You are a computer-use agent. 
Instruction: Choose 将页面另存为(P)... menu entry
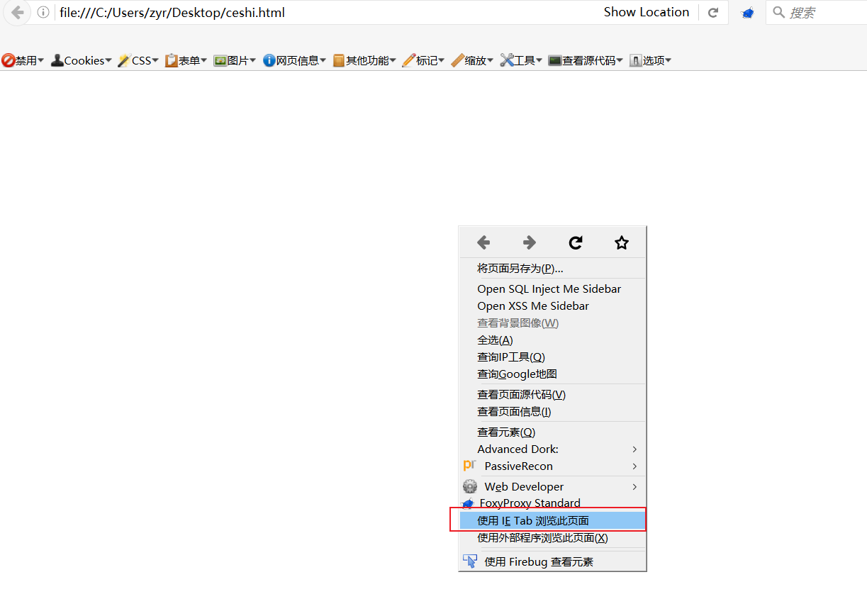click(x=553, y=269)
